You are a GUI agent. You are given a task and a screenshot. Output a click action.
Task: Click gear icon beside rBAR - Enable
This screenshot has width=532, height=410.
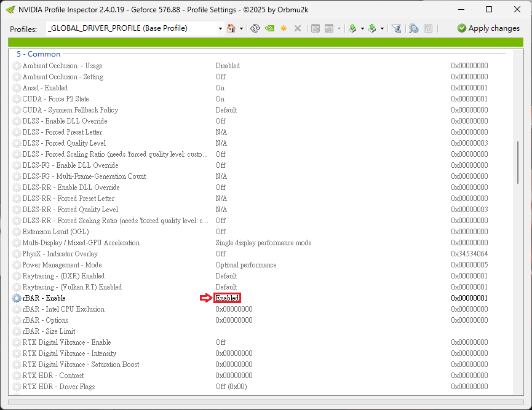[17, 298]
